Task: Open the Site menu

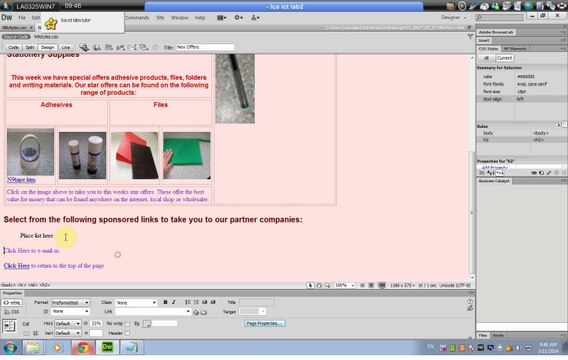Action: (x=160, y=18)
